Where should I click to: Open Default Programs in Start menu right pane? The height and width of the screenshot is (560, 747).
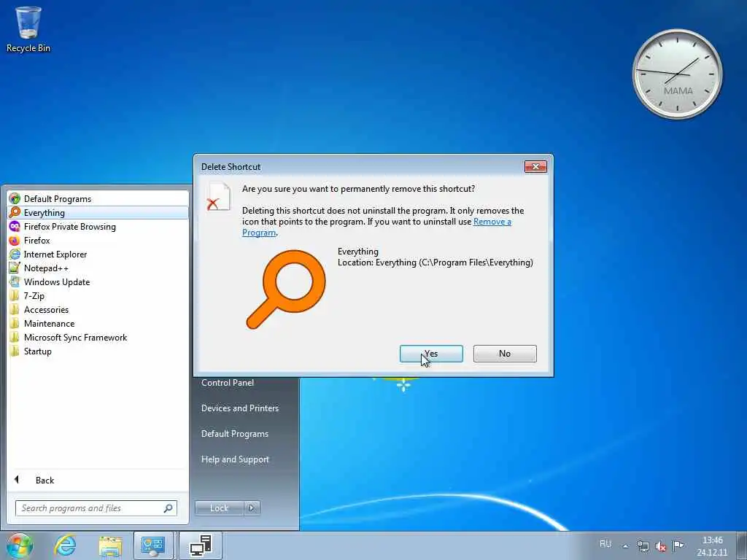(x=234, y=434)
